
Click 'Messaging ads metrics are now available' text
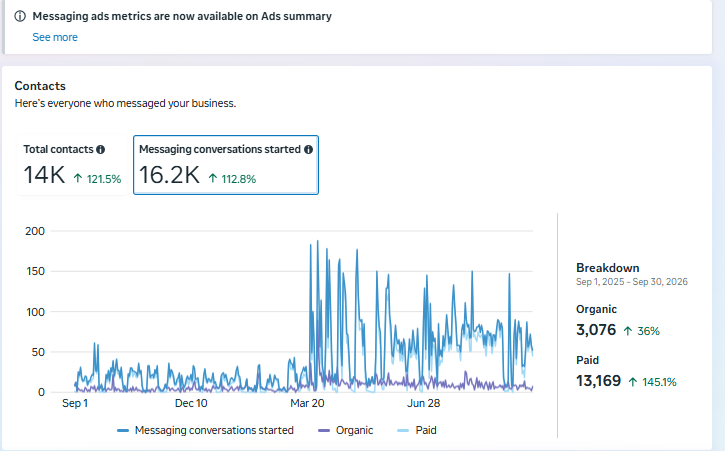click(182, 16)
